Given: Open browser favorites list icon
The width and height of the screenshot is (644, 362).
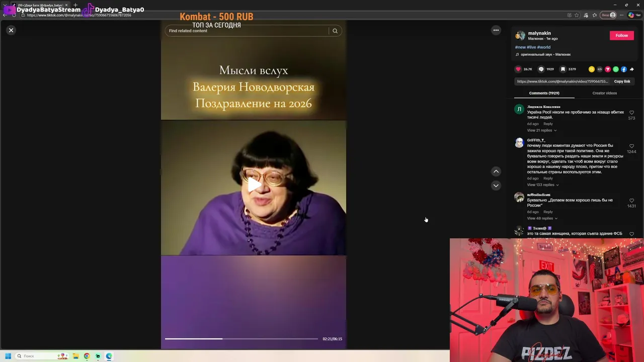Looking at the screenshot, I should coord(595,15).
